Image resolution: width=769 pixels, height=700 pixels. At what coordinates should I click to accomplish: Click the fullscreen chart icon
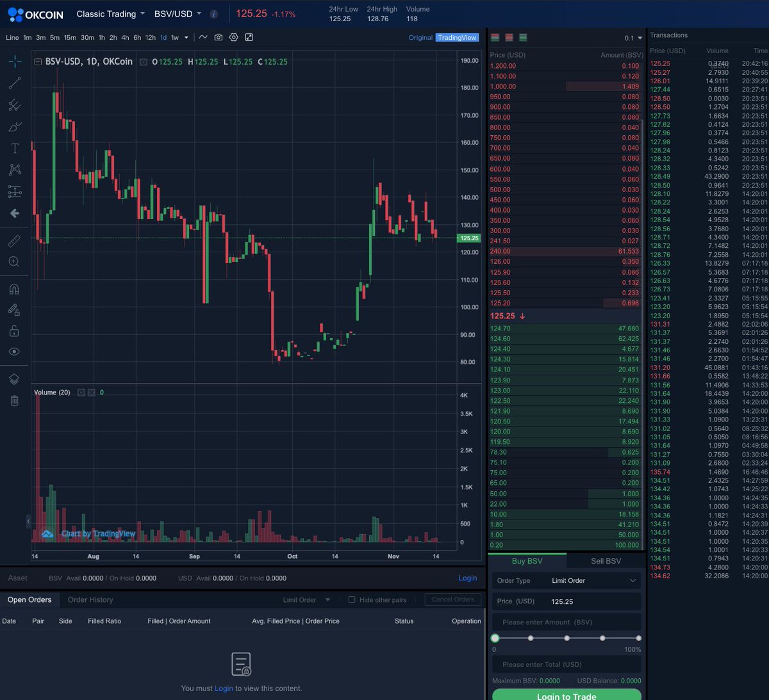point(249,37)
